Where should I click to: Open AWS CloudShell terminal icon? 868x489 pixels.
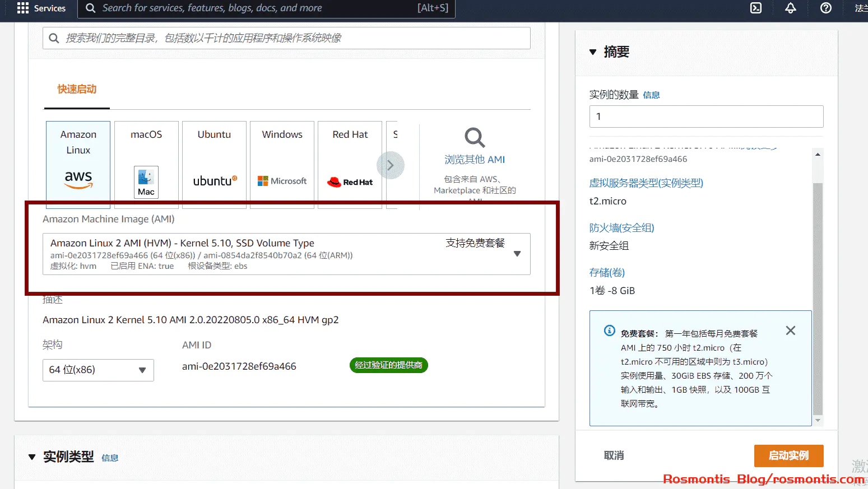pyautogui.click(x=756, y=8)
